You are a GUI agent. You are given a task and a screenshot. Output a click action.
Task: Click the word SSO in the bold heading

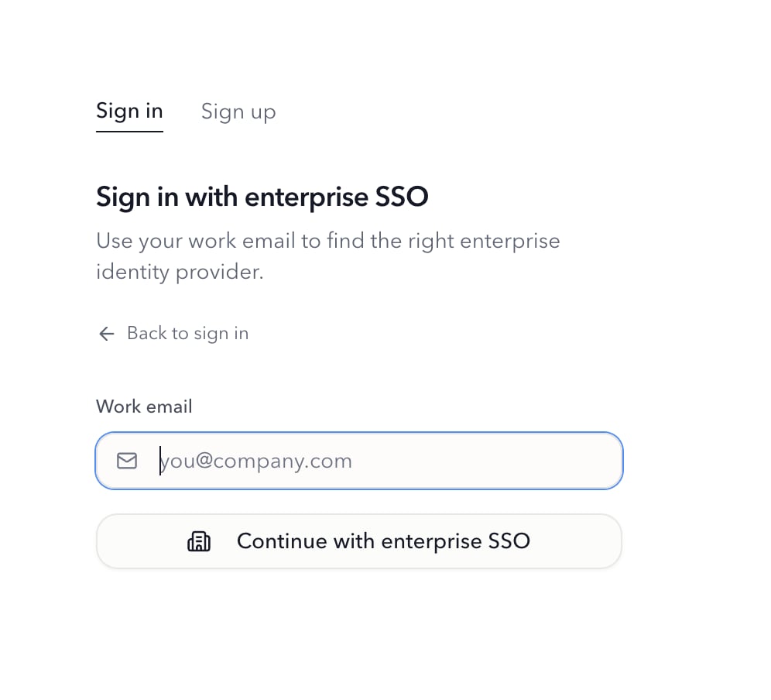402,197
